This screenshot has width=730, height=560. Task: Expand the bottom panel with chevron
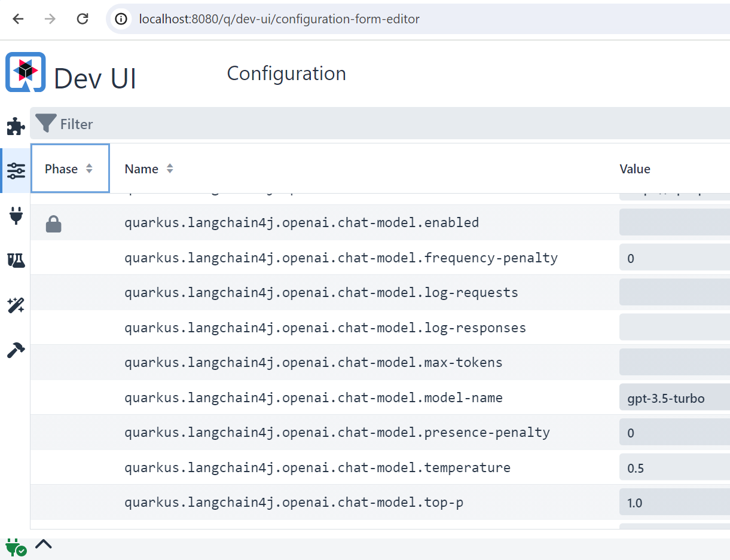[x=44, y=544]
